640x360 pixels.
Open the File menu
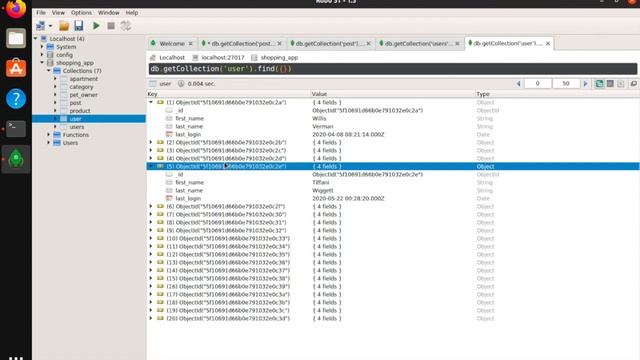click(x=41, y=13)
